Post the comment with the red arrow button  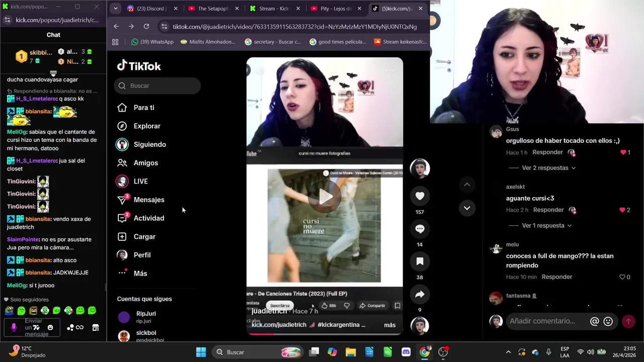[628, 321]
